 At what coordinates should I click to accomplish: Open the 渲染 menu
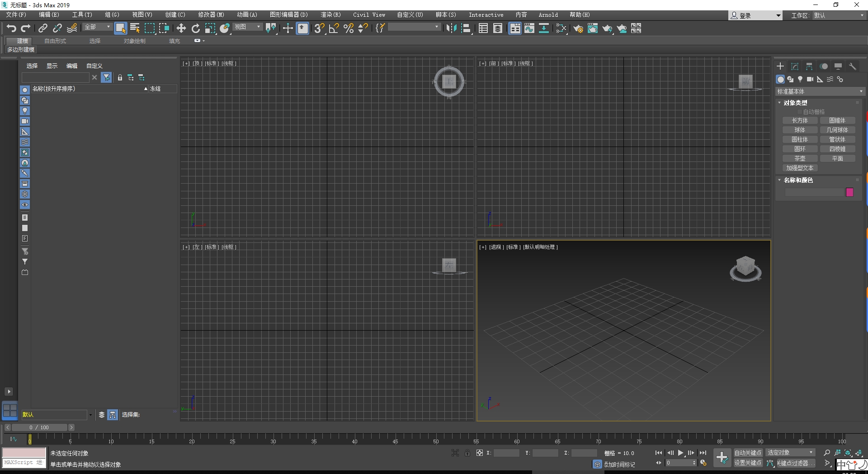tap(330, 14)
